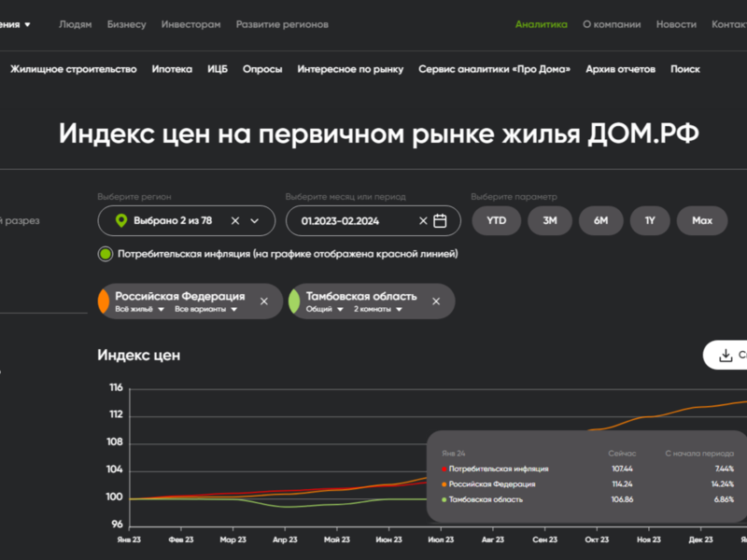Clear the date period 01.2023-02.2024
Screen dimensions: 747x560
click(423, 220)
